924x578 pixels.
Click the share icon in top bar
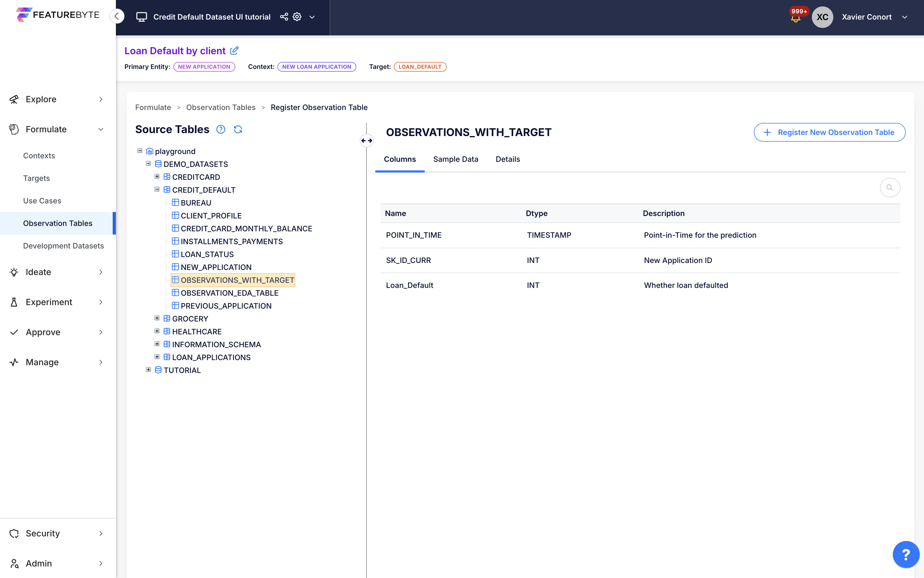(x=284, y=17)
